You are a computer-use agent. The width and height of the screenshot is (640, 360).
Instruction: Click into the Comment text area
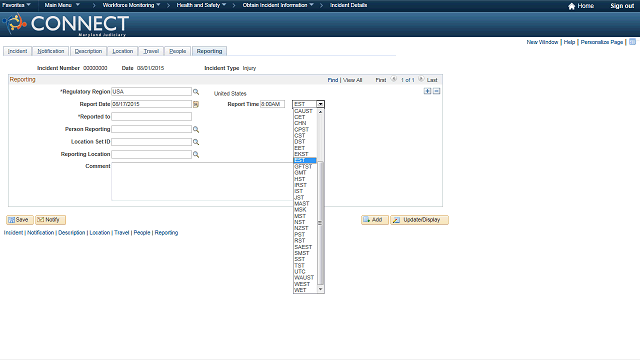[202, 182]
